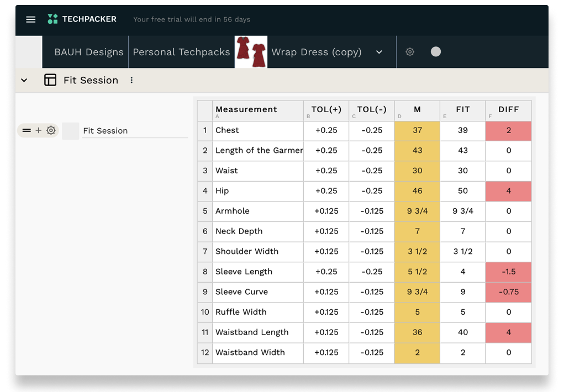The height and width of the screenshot is (392, 564).
Task: Click the TOL(-) cell for Waist
Action: click(x=372, y=171)
